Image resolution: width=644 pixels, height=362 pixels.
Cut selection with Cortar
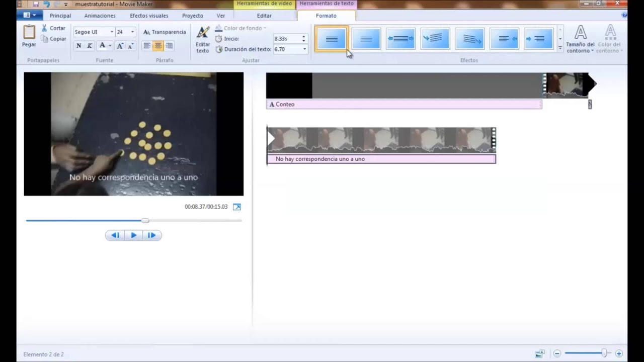pos(53,28)
